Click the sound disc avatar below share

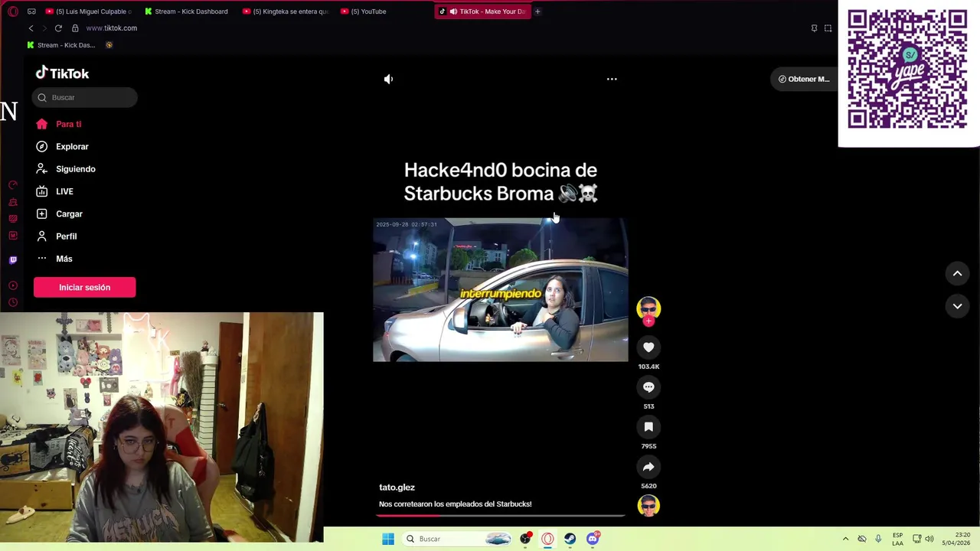pyautogui.click(x=648, y=506)
